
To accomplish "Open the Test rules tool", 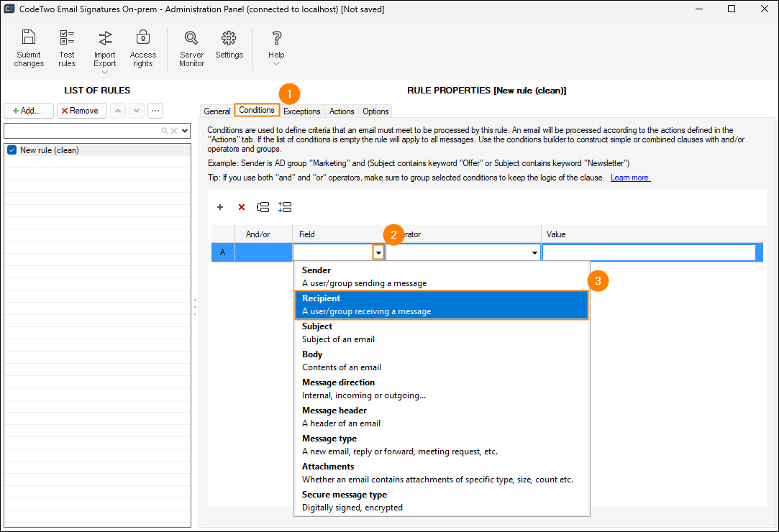I will pos(67,47).
